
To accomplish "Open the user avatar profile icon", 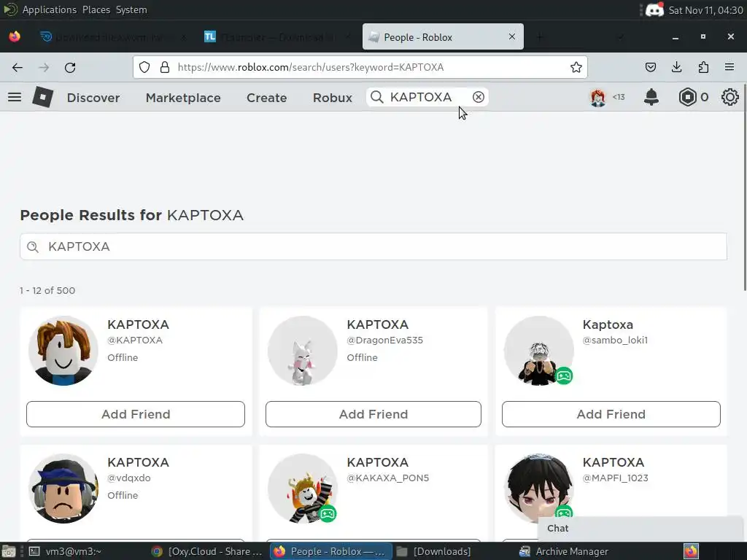I will [598, 97].
